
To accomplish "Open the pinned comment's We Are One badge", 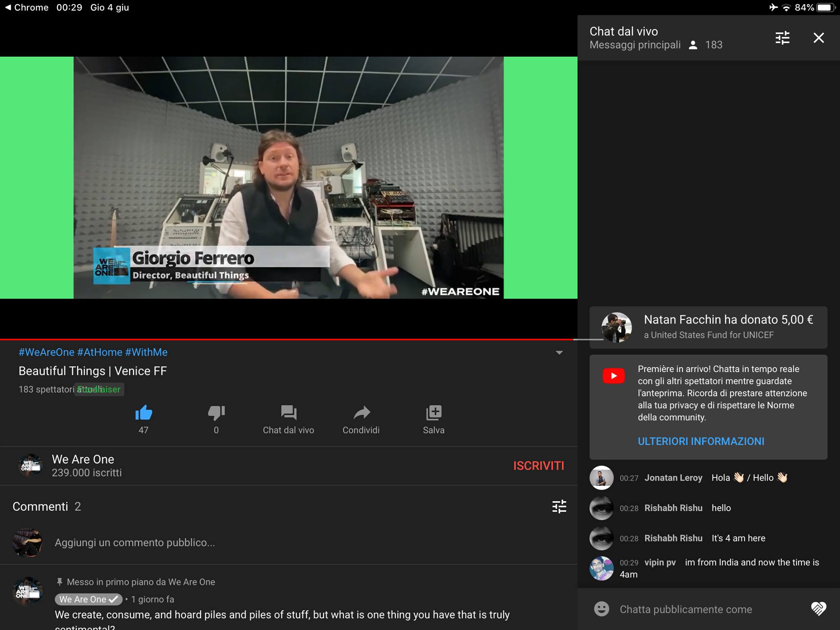I will click(89, 599).
